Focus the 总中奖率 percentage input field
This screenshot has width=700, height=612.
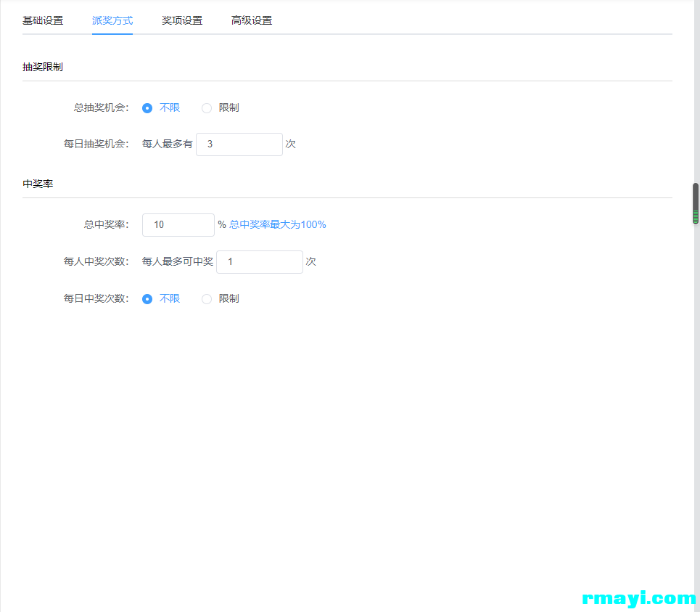(x=178, y=225)
